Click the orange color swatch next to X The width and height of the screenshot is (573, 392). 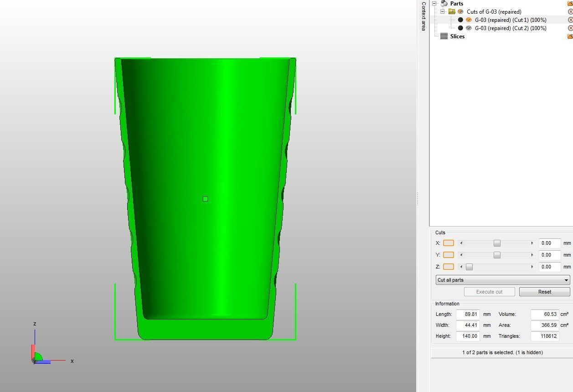(x=448, y=243)
